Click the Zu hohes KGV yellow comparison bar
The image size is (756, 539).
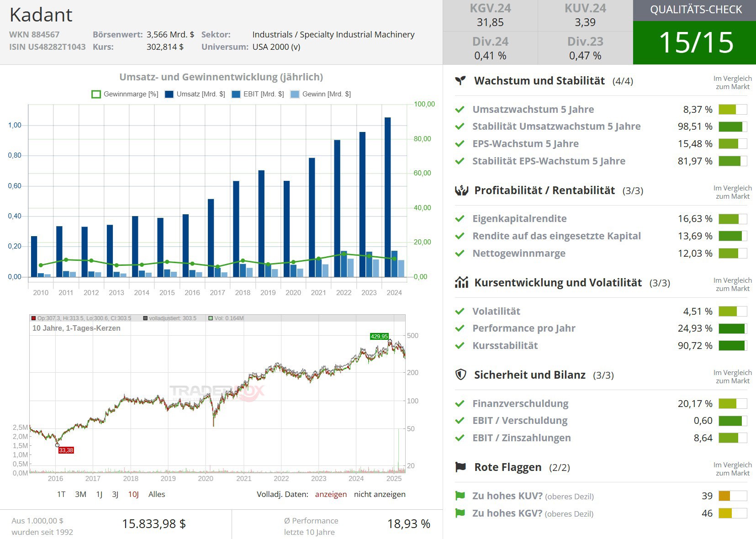coord(733,513)
